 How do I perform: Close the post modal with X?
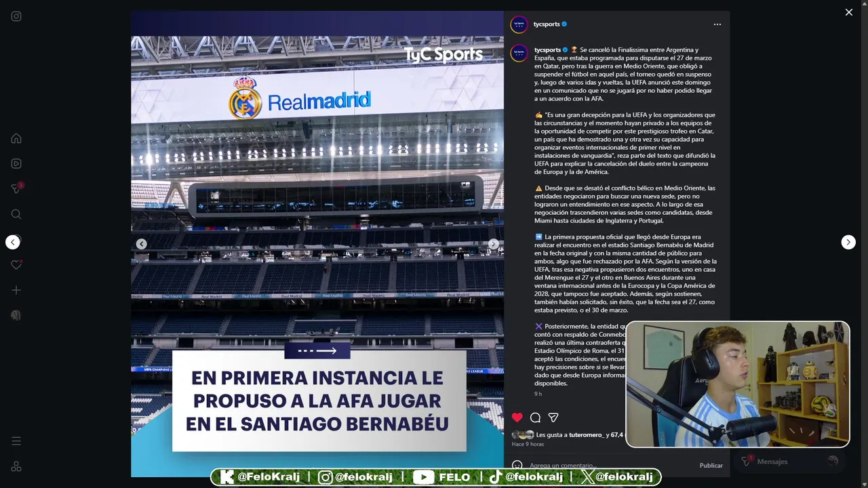point(849,12)
